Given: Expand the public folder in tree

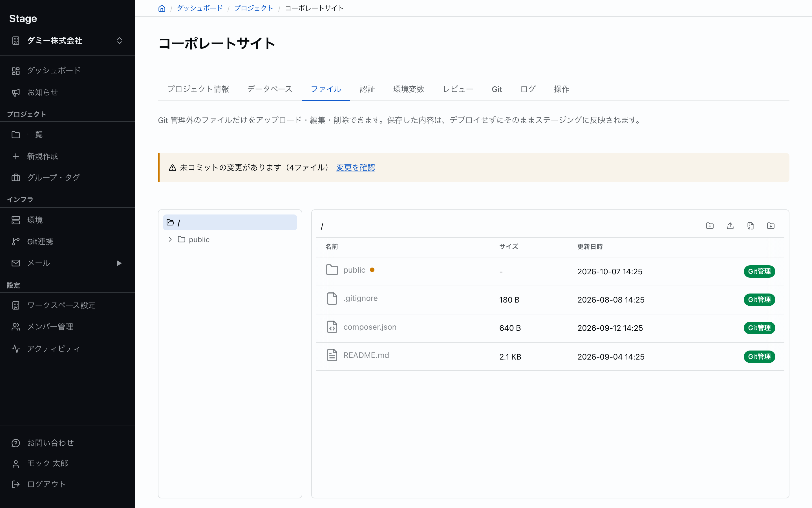Looking at the screenshot, I should tap(170, 240).
